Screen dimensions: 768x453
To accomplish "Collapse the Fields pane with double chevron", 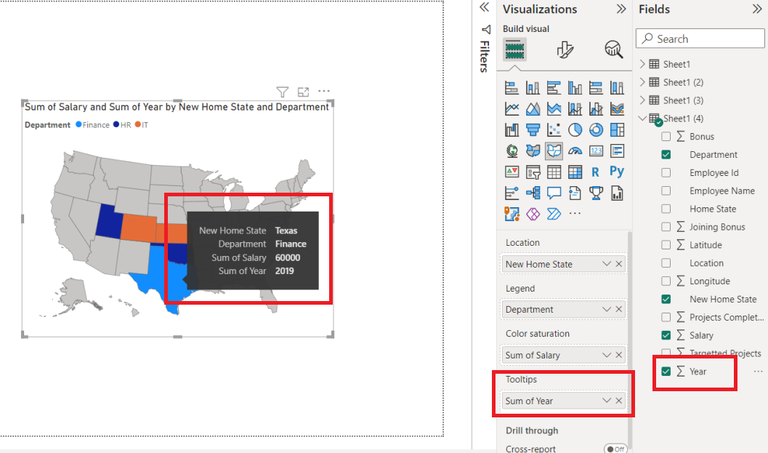I will click(x=757, y=9).
